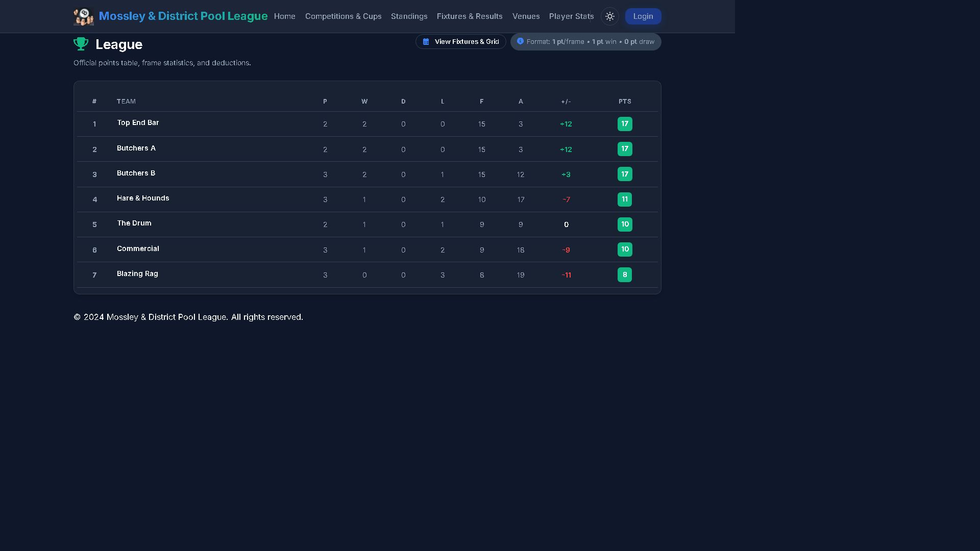Open Fixtures & Results in navigation
Screen dimensions: 980x551
coord(470,16)
